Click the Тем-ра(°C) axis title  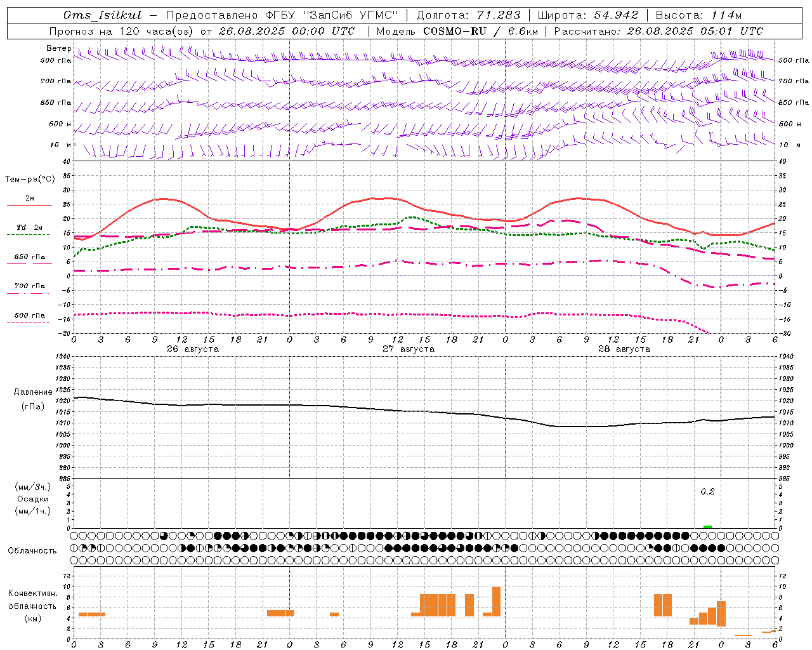click(x=30, y=180)
